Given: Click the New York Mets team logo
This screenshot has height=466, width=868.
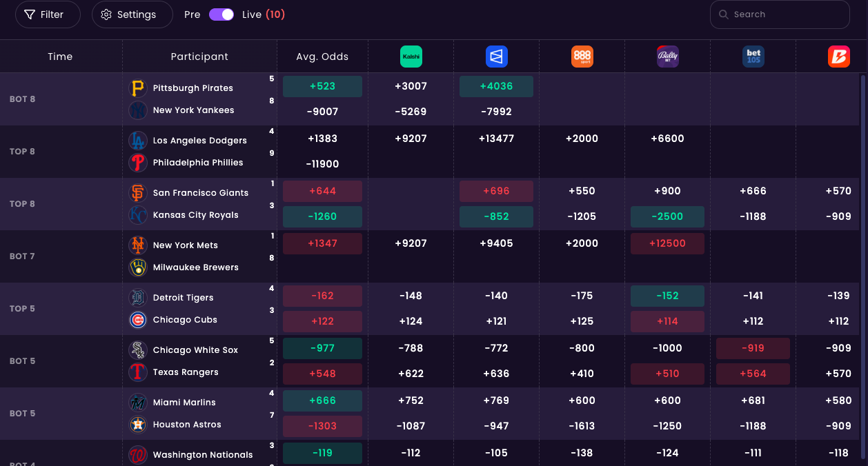Looking at the screenshot, I should tap(138, 245).
